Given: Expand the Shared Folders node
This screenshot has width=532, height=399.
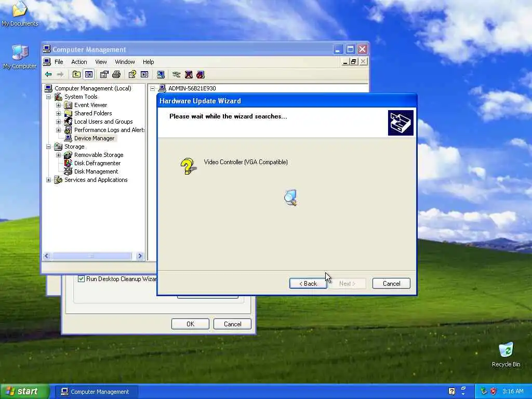Looking at the screenshot, I should tap(58, 113).
